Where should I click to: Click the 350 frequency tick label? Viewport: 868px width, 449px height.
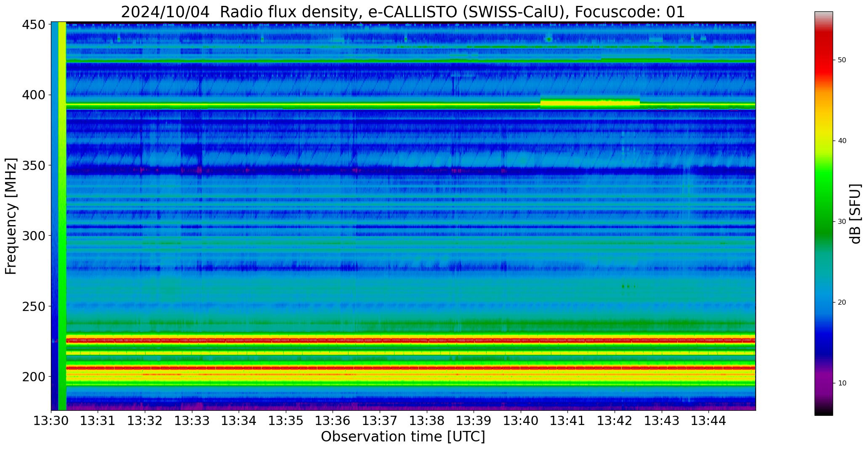[34, 165]
